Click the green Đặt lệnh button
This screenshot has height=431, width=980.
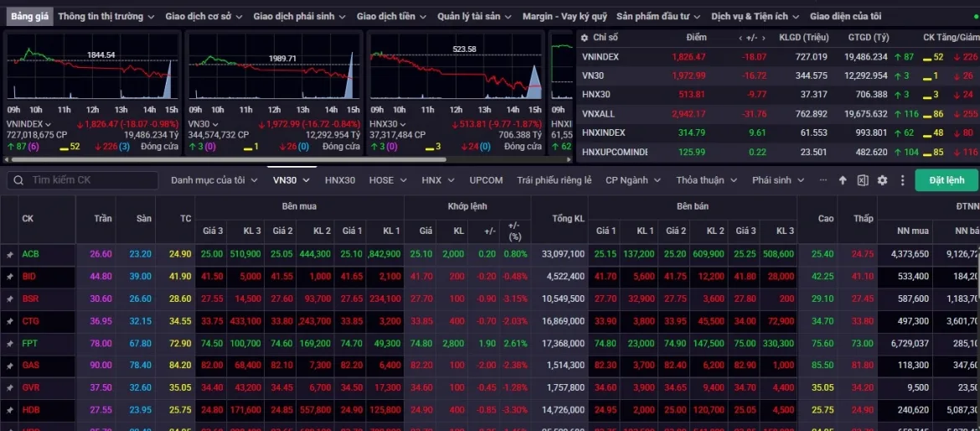(x=946, y=180)
